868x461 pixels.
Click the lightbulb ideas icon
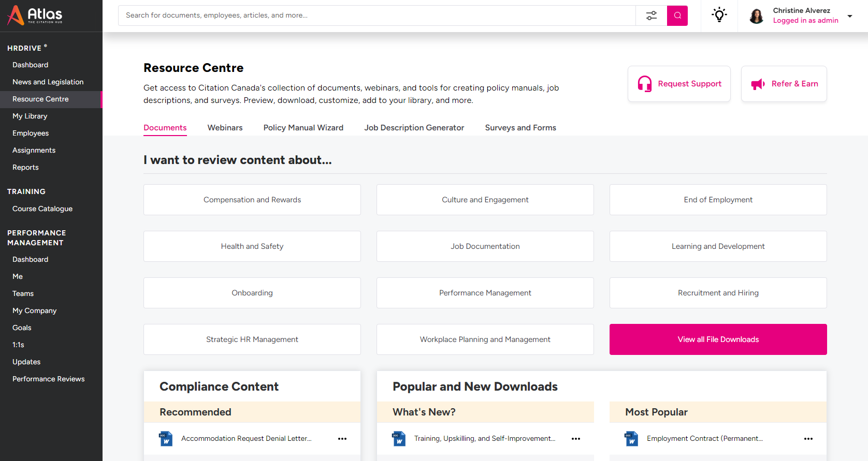click(x=719, y=15)
